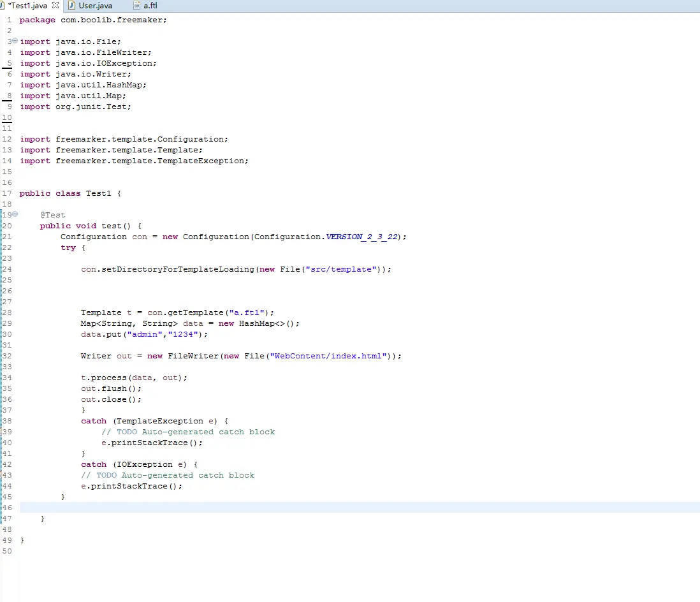Switch to the User.java editor tab
Screen dimensions: 700x602
coord(95,6)
